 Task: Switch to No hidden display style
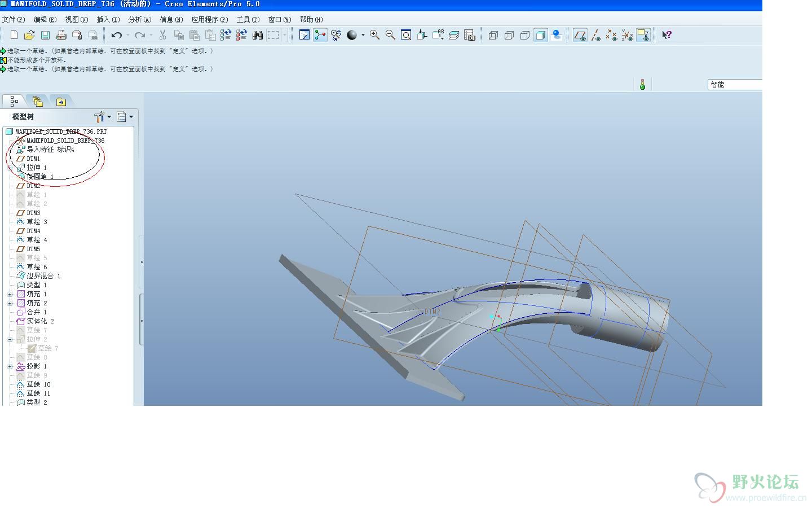click(525, 35)
